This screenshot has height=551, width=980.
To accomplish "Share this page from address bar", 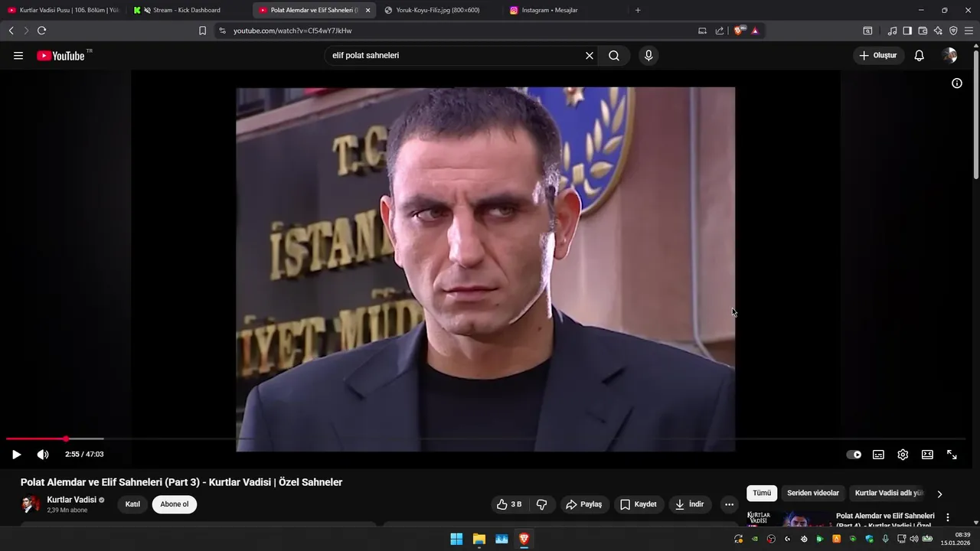I will (x=720, y=31).
